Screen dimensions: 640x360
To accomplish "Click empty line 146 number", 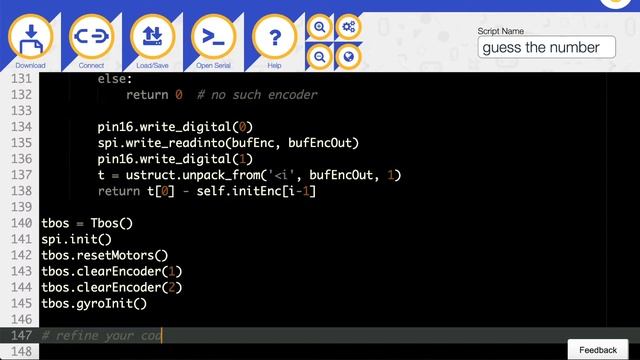I will [21, 320].
